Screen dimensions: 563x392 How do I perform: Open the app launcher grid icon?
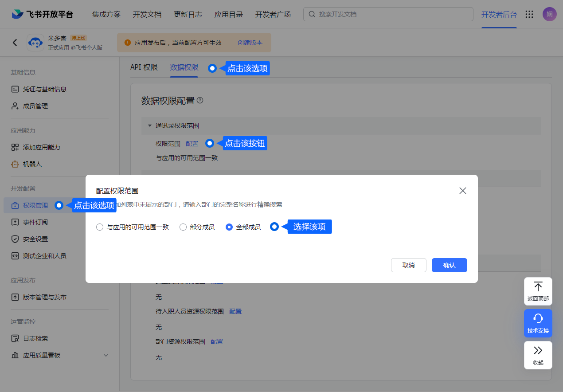529,14
